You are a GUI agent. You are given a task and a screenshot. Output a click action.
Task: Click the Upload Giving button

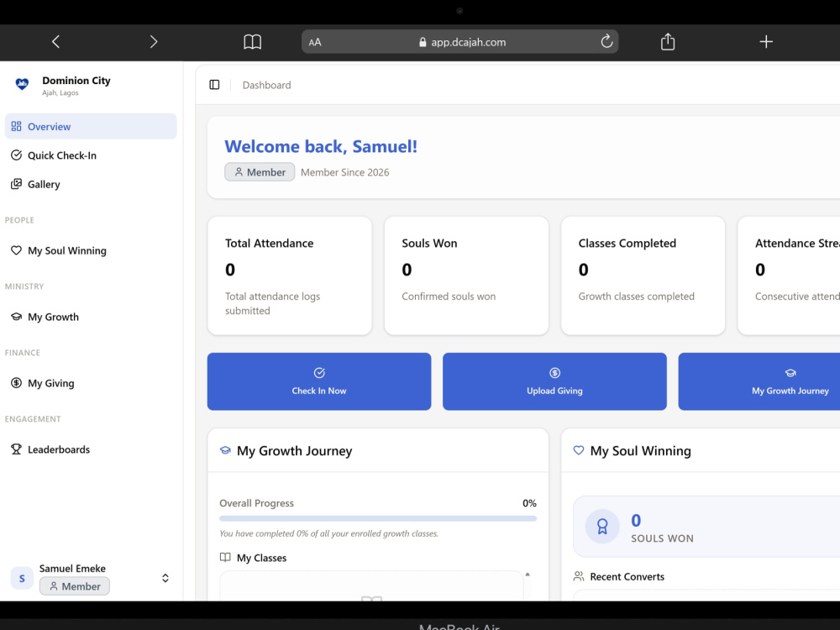(554, 381)
